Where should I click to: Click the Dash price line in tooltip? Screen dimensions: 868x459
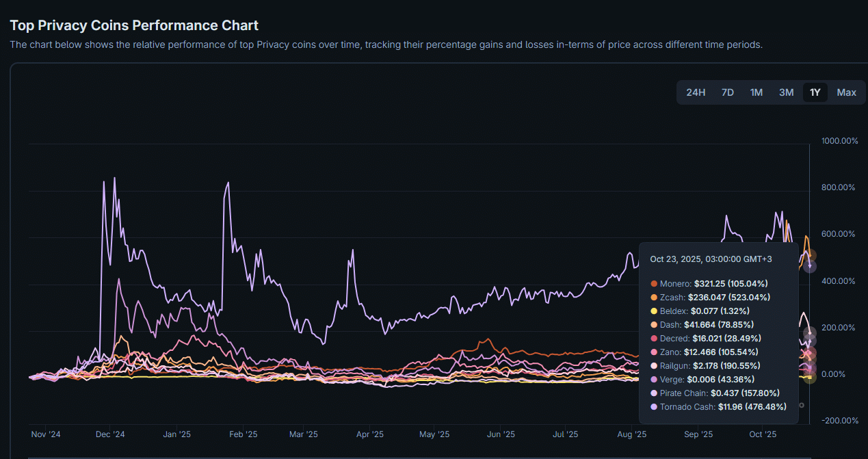(706, 325)
